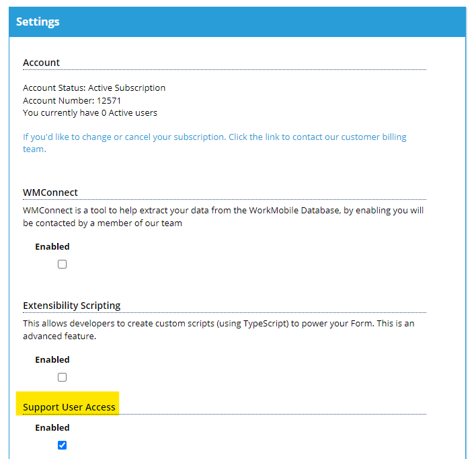The width and height of the screenshot is (476, 459).
Task: Click the highlighted Support User Access heading
Action: (69, 407)
